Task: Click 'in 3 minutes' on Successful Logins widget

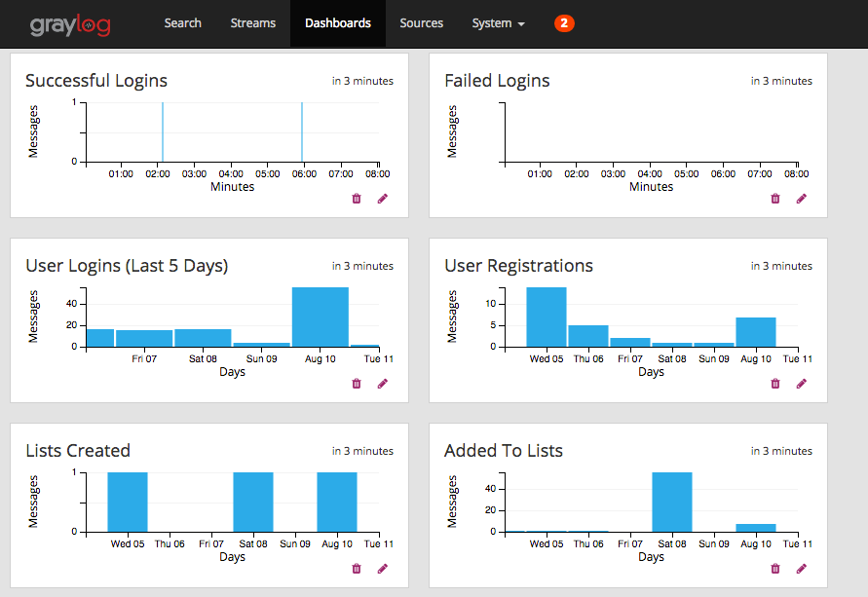Action: [362, 81]
